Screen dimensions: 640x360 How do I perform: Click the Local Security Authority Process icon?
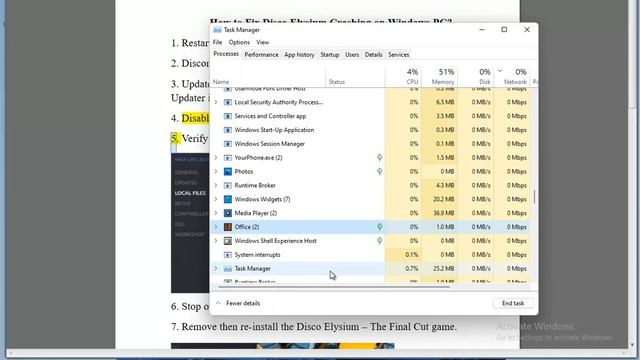pos(228,102)
